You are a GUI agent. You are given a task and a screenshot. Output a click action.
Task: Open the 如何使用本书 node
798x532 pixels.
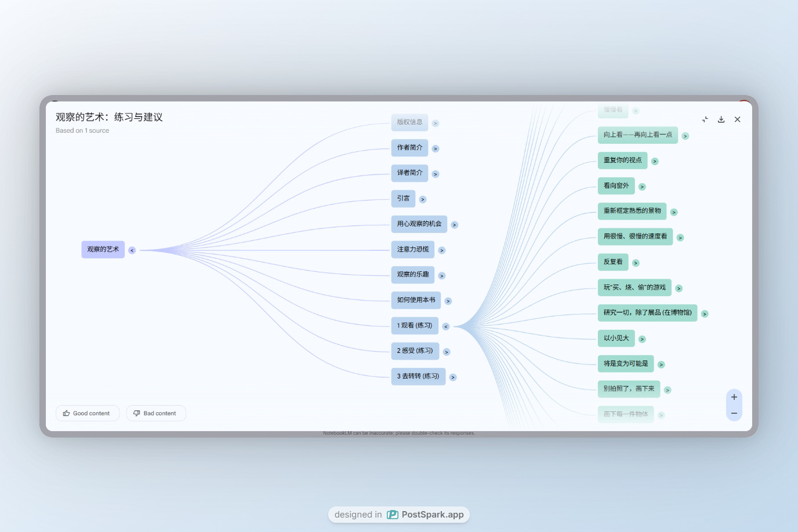(x=416, y=300)
